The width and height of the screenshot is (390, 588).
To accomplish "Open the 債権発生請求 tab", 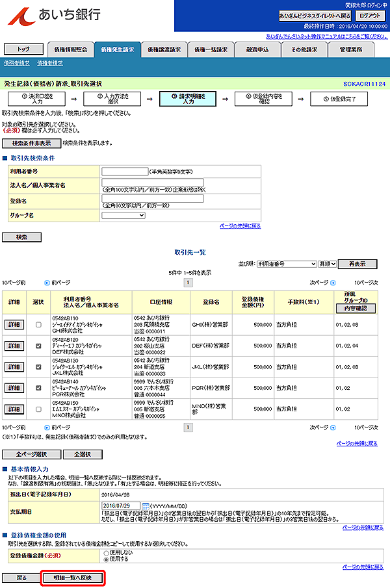I will 118,49.
